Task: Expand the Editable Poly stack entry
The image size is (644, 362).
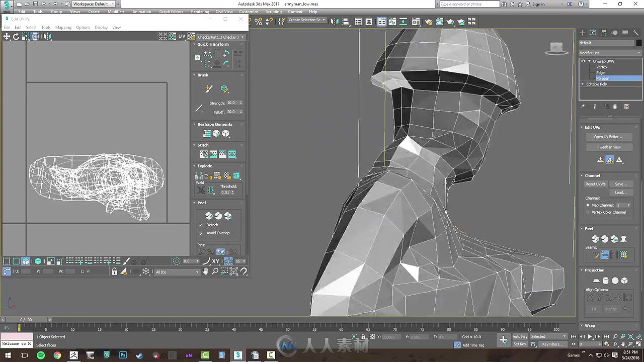Action: pyautogui.click(x=583, y=84)
